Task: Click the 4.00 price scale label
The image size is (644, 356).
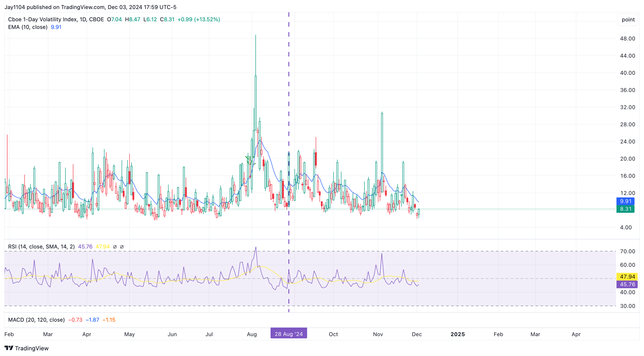Action: point(626,227)
